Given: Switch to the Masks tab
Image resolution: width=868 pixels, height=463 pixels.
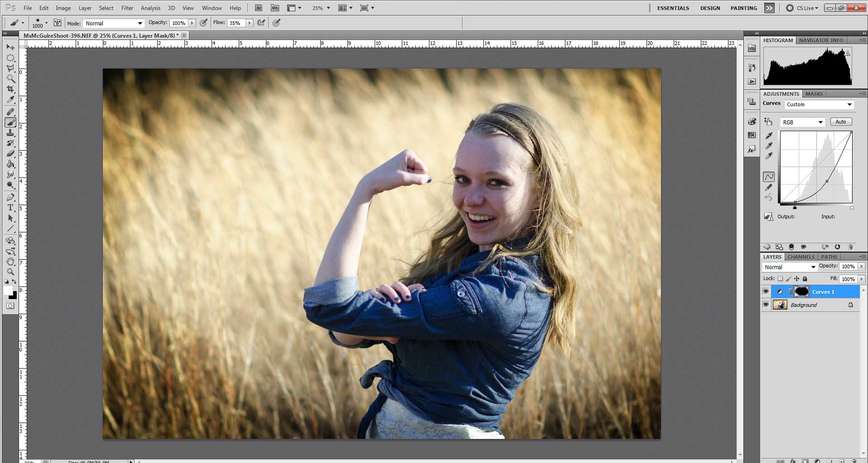Looking at the screenshot, I should [814, 94].
